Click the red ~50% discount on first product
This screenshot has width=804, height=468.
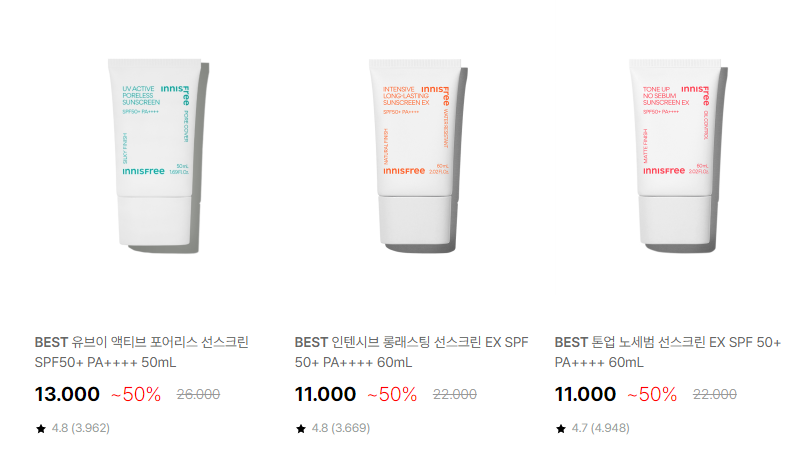136,395
